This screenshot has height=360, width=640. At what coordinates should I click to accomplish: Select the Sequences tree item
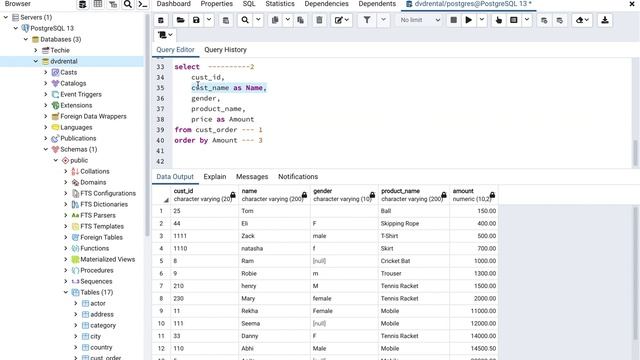(96, 281)
